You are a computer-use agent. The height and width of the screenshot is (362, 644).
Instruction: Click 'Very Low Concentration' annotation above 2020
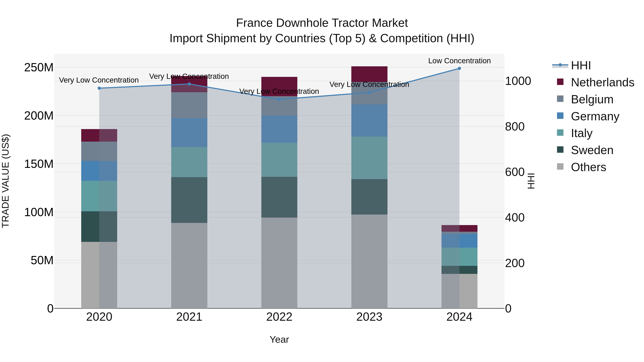click(x=99, y=80)
